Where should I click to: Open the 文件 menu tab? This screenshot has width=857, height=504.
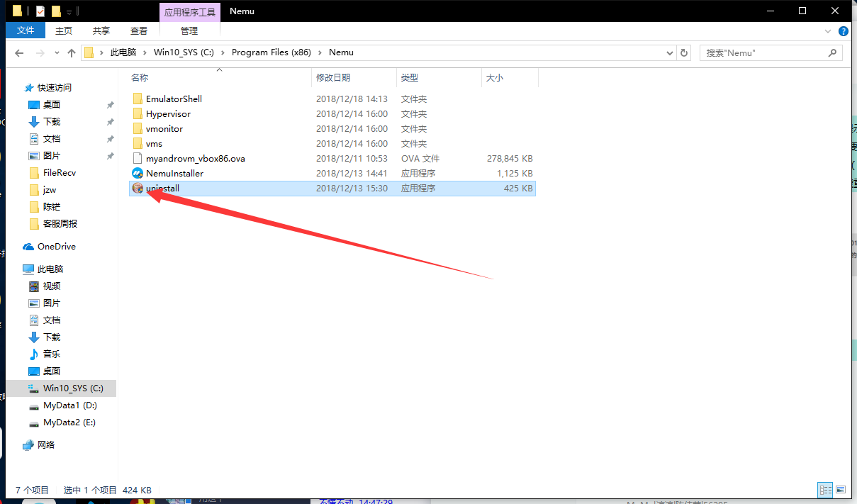pyautogui.click(x=26, y=30)
